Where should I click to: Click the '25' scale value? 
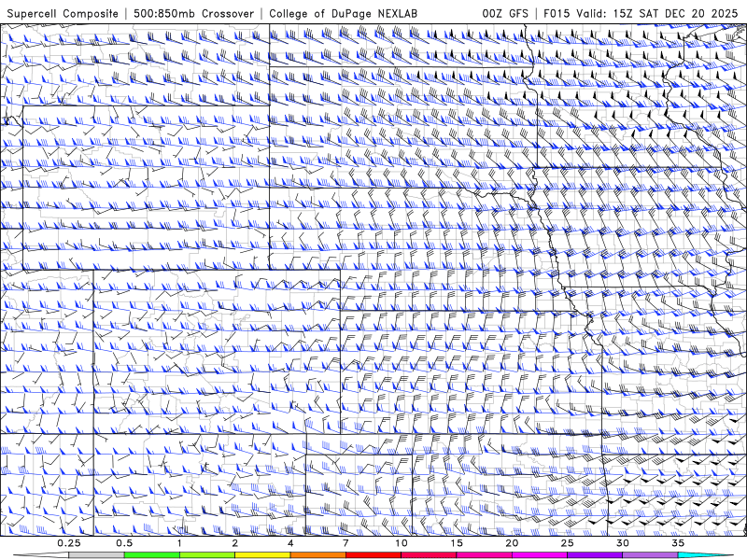568,543
